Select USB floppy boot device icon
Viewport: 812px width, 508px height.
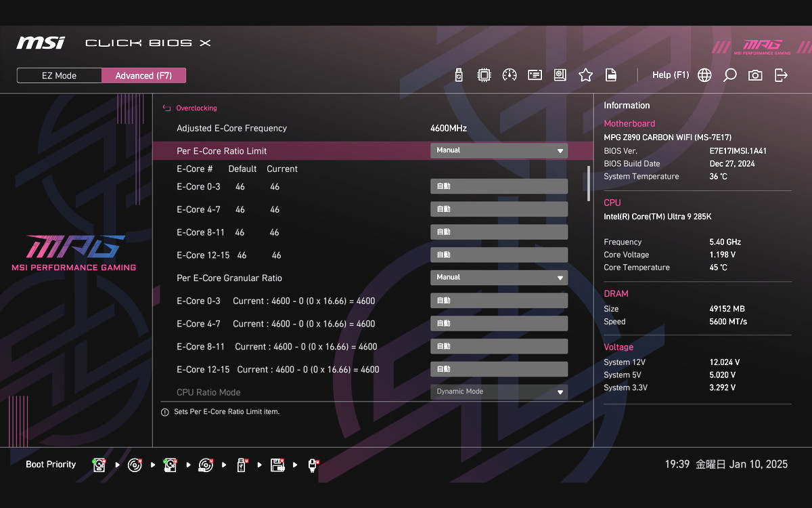tap(277, 465)
